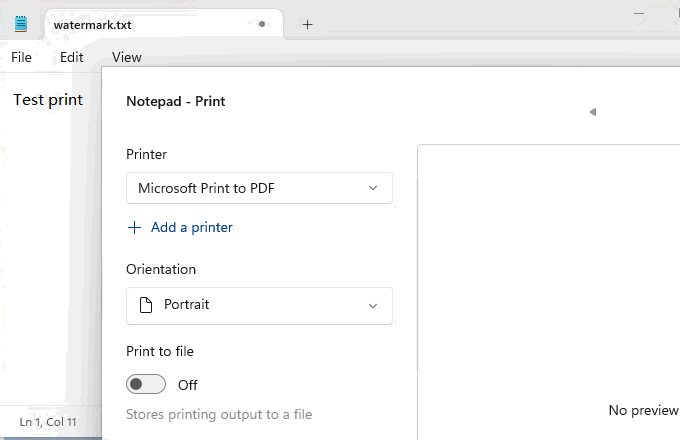Add a new tab with plus button
Viewport: 680px width, 440px height.
pyautogui.click(x=307, y=25)
